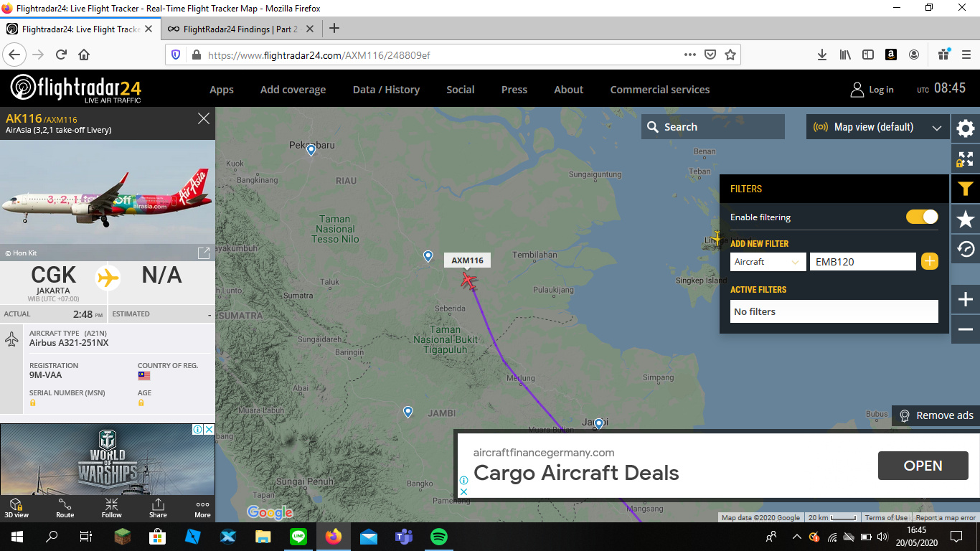Expand the More options in flight panel
The height and width of the screenshot is (551, 980).
203,508
